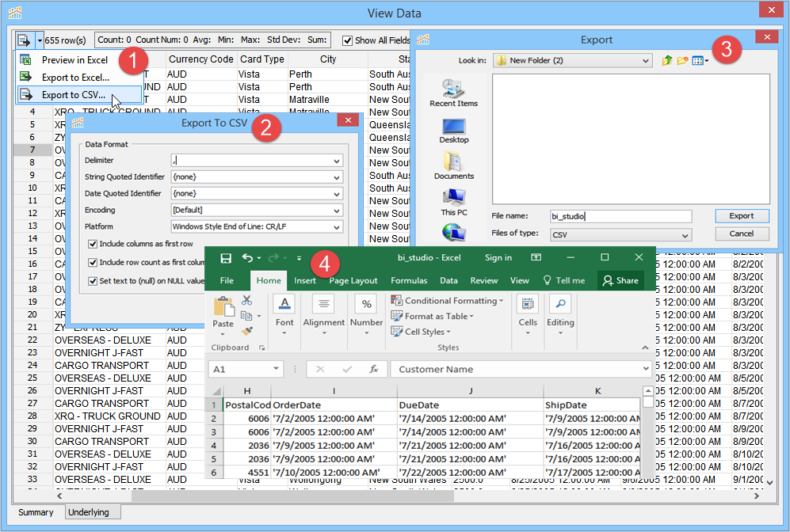Viewport: 790px width, 532px height.
Task: Click the Create New Folder icon
Action: tap(682, 60)
